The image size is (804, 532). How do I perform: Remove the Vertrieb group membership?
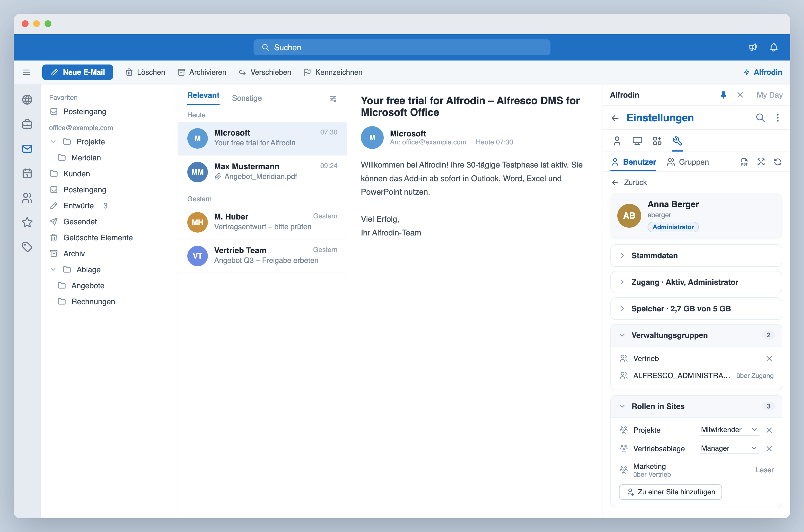point(769,359)
